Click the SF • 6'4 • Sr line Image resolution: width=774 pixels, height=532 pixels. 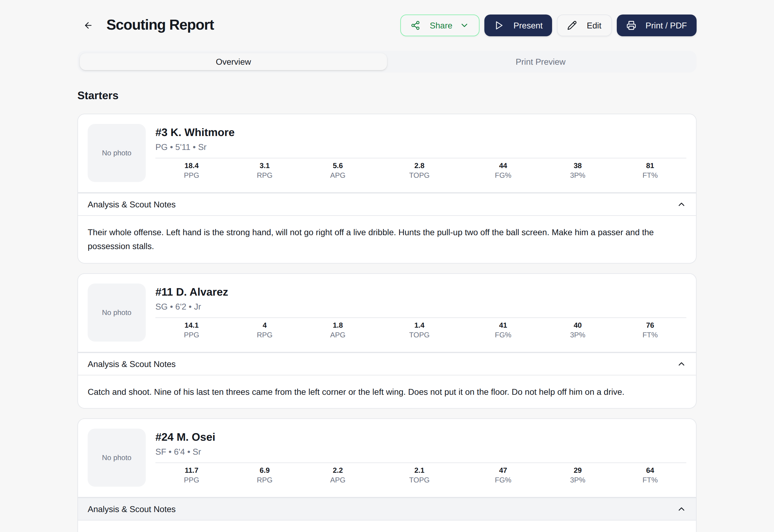[x=178, y=452]
